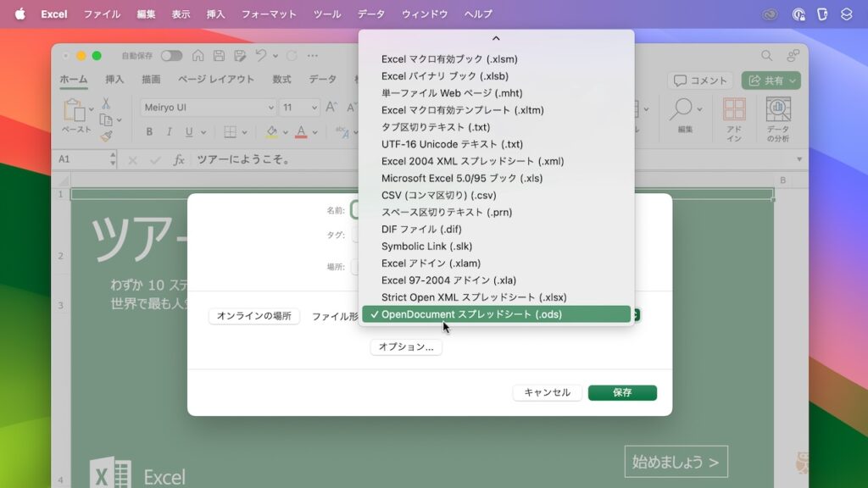Toggle bold formatting
Viewport: 868px width, 488px height.
pyautogui.click(x=148, y=133)
